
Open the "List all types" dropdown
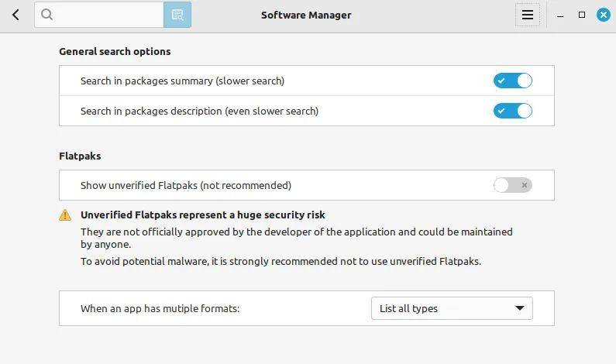(x=451, y=308)
